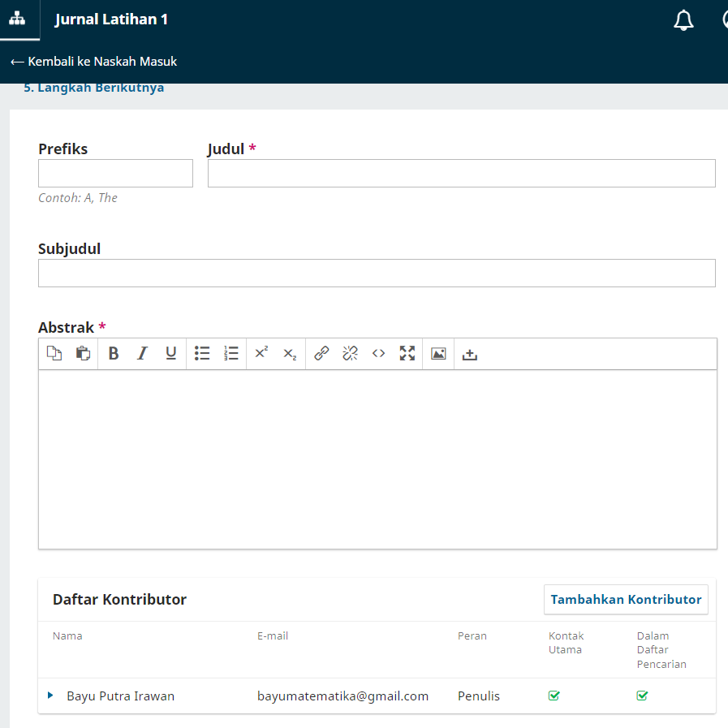
Task: Click inside the Abstrak text area
Action: click(377, 459)
